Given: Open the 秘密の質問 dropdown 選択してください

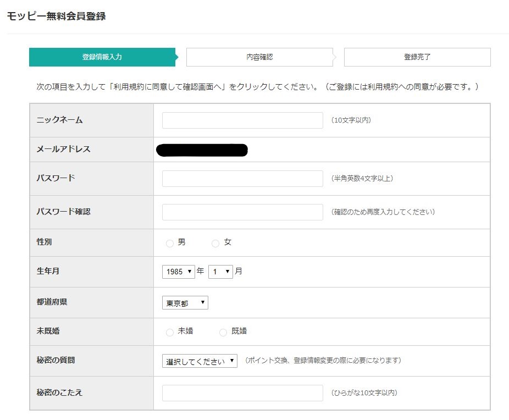Looking at the screenshot, I should click(x=200, y=361).
